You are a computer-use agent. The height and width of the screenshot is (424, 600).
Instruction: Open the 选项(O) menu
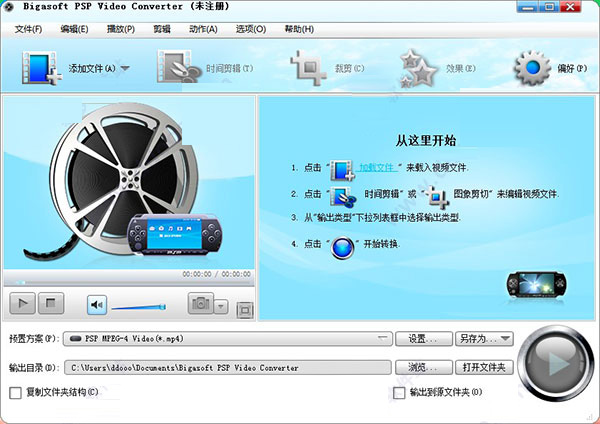click(251, 29)
